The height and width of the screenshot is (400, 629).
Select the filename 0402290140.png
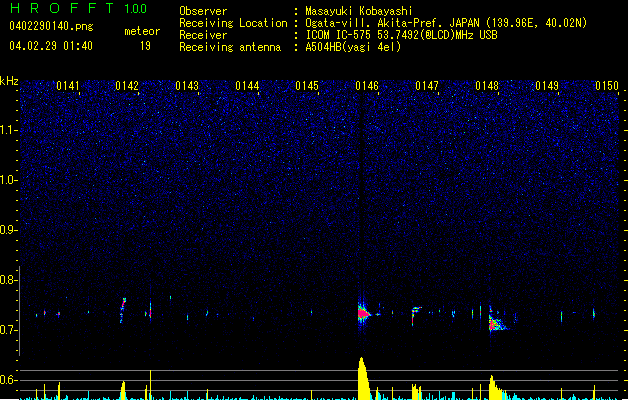(x=51, y=26)
